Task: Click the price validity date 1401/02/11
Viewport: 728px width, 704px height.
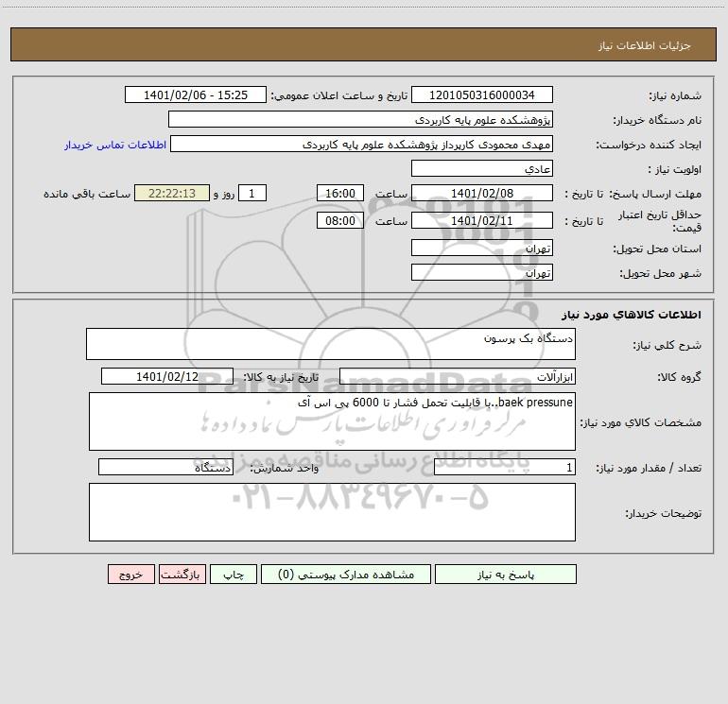Action: [482, 220]
